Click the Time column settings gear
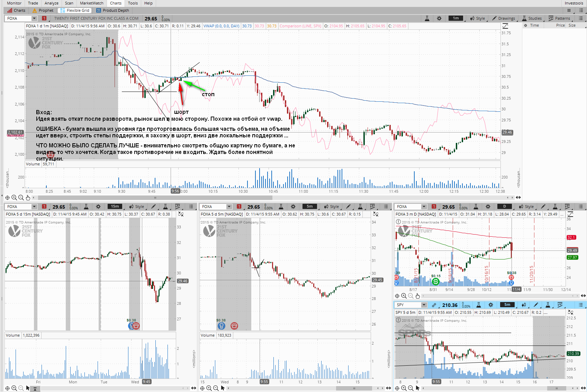Screen dimensions: 587x392 [x=525, y=25]
